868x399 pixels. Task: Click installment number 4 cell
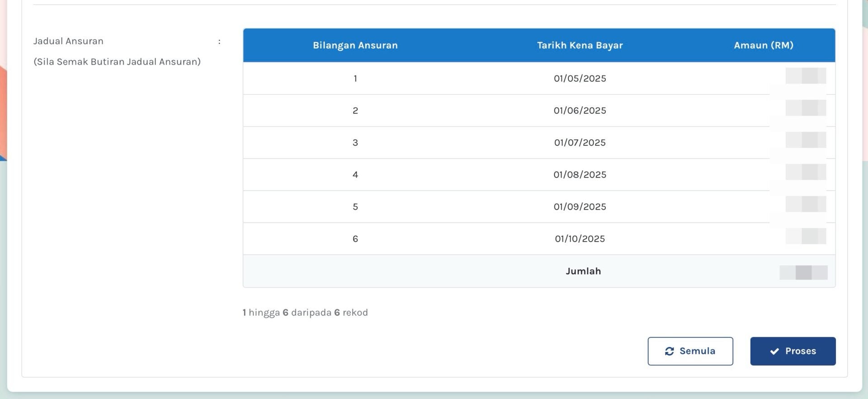click(x=355, y=174)
